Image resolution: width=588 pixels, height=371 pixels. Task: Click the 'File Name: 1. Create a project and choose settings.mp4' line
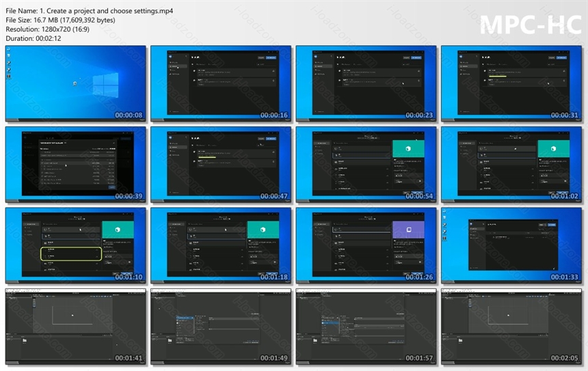point(90,11)
